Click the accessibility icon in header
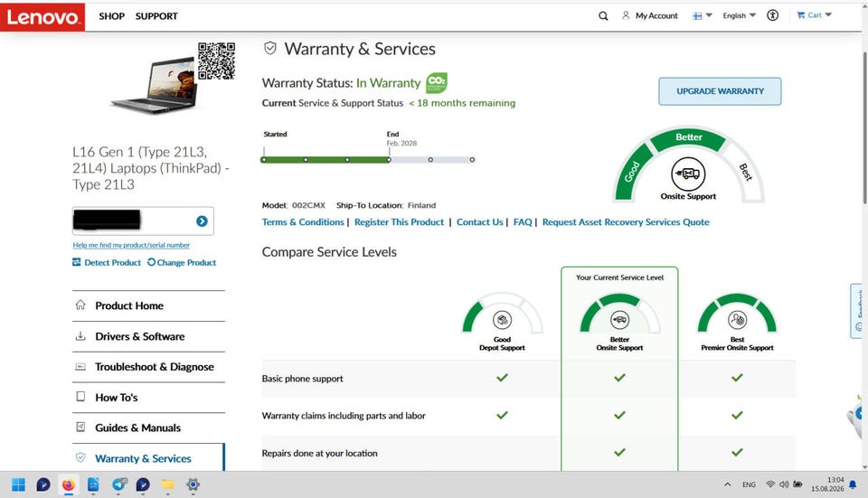 click(773, 15)
